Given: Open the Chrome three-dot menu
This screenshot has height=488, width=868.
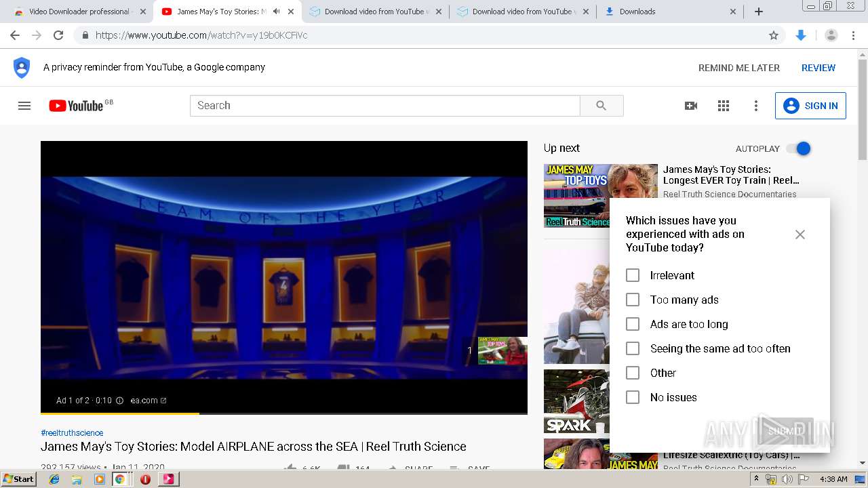Looking at the screenshot, I should 853,35.
